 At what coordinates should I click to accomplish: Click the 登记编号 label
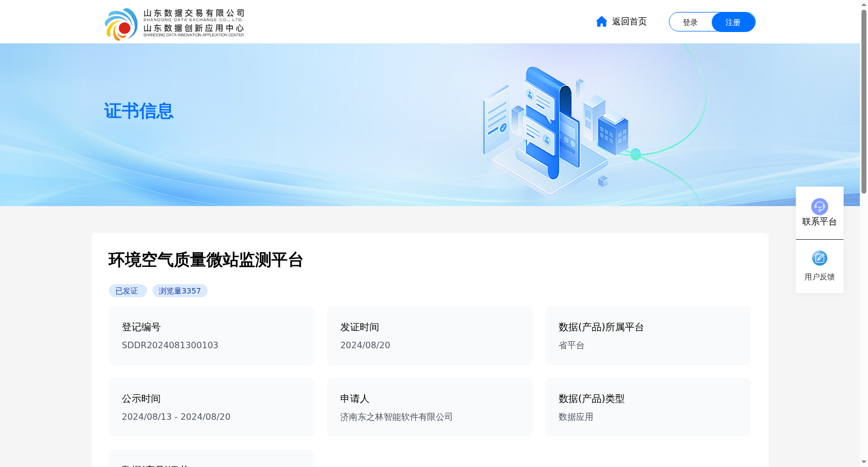141,327
